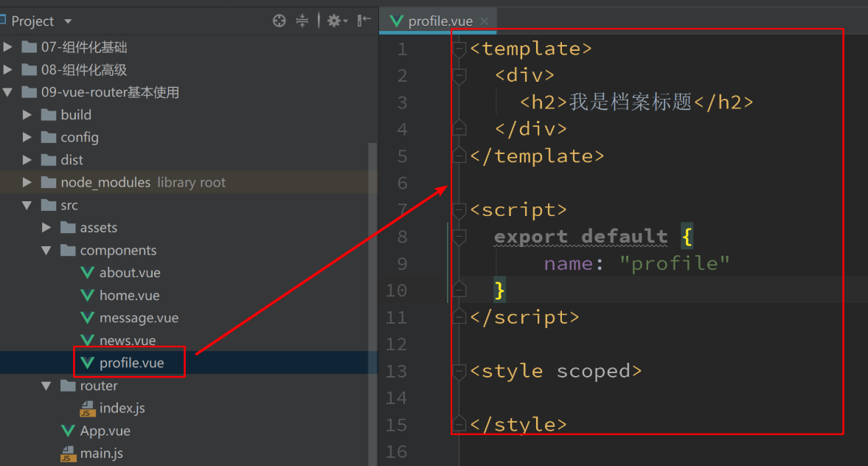Click the 07-组件化基础 folder icon
The width and height of the screenshot is (868, 466).
29,47
